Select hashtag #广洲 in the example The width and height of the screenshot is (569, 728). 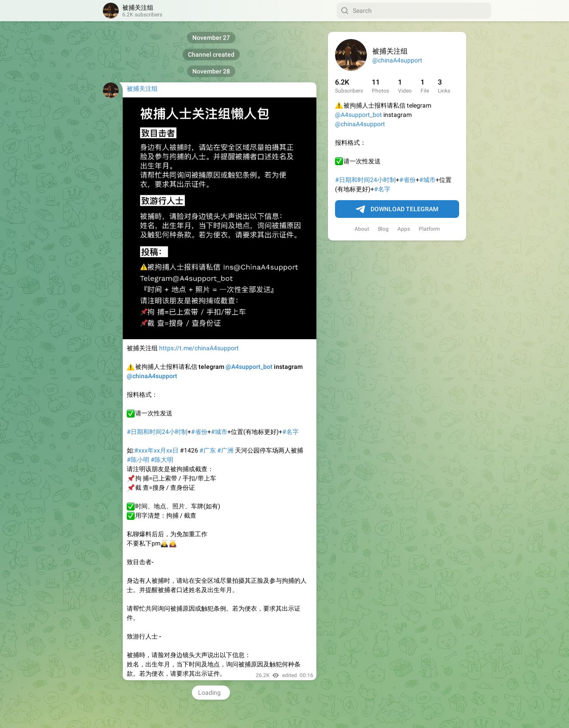[x=225, y=450]
